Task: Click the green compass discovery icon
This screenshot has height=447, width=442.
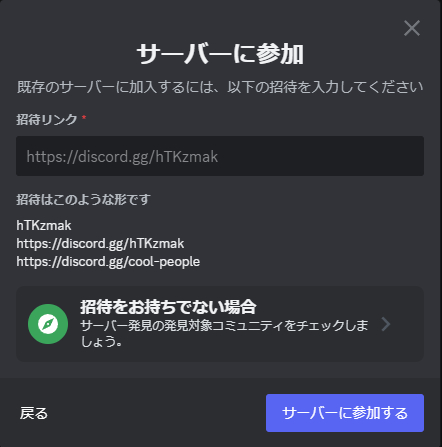Action: point(48,324)
